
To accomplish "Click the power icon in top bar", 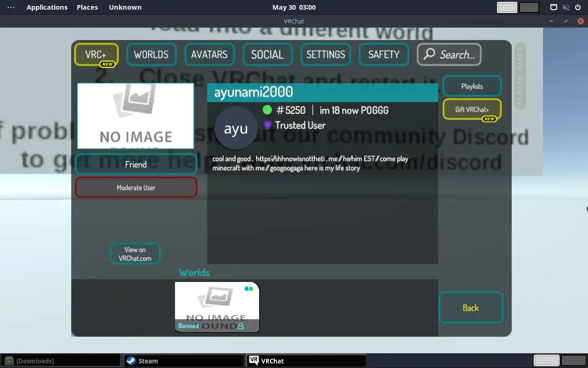I will pyautogui.click(x=578, y=7).
